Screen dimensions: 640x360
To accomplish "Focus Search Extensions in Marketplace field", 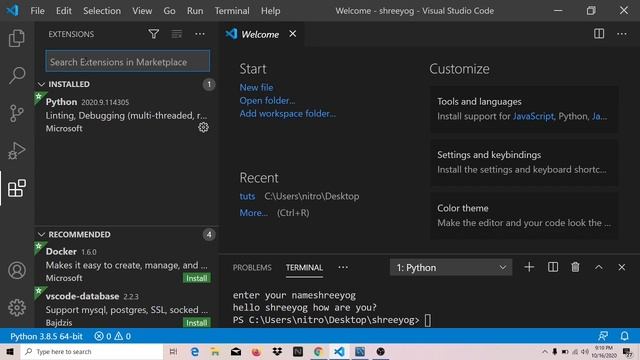I will point(128,62).
